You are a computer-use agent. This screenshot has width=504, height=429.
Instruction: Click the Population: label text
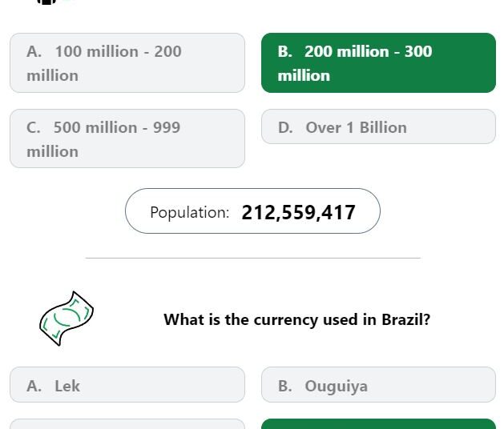pyautogui.click(x=190, y=213)
